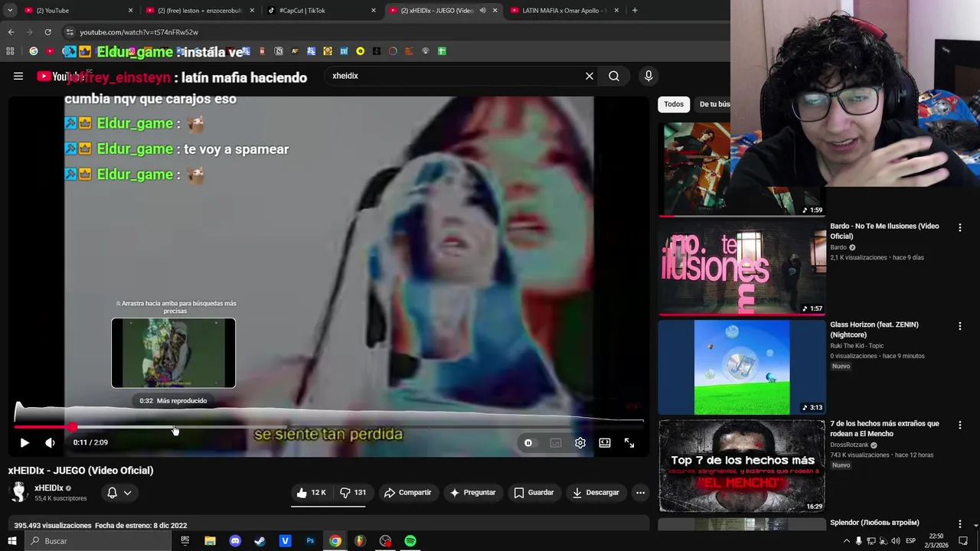Open the El Mencho Top 7 thumbnail
The image size is (980, 551).
pos(742,466)
